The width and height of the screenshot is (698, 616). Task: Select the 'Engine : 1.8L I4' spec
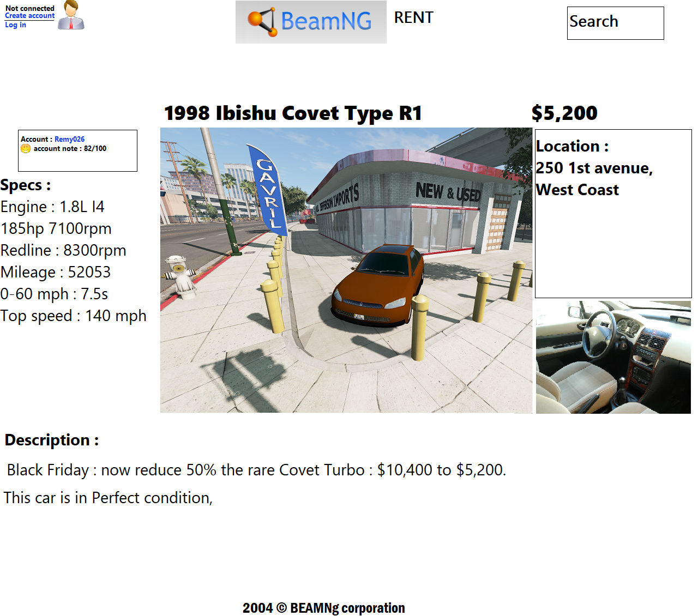(52, 207)
